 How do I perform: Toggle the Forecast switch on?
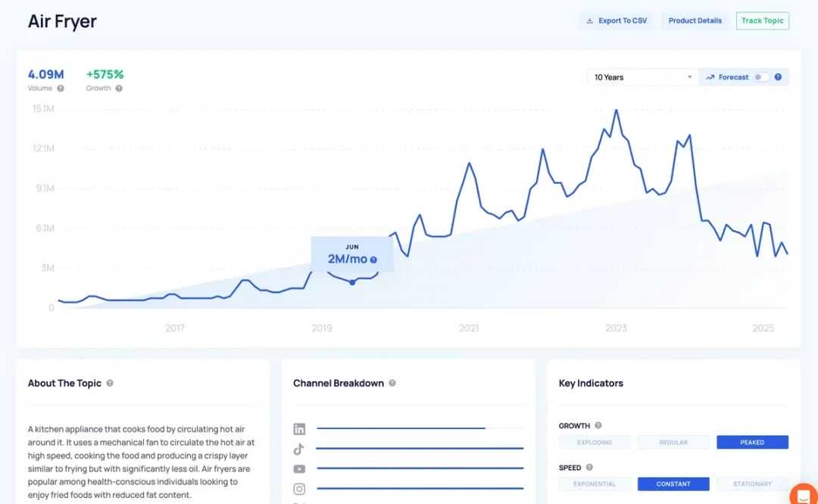coord(760,77)
